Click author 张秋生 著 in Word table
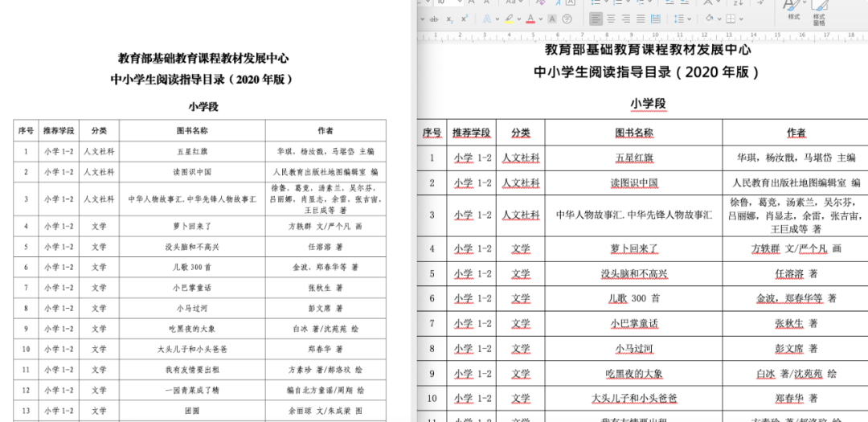The height and width of the screenshot is (422, 868). coord(796,323)
